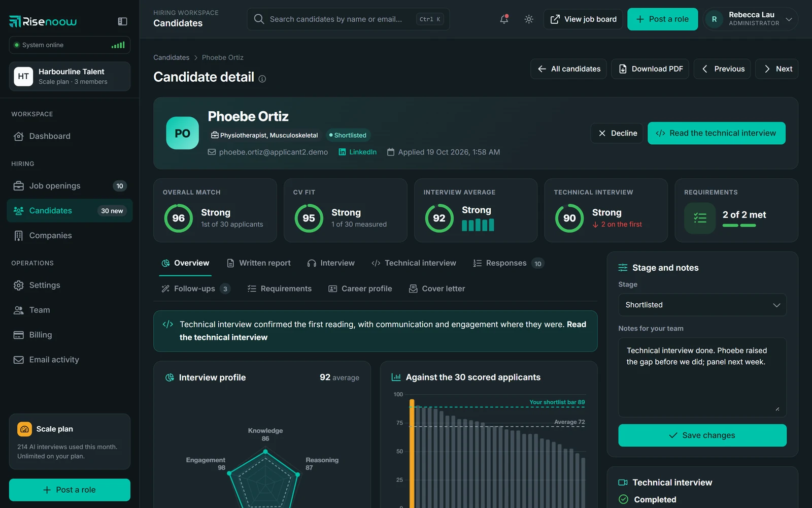Screen dimensions: 812x508
Task: Download the candidate PDF
Action: [650, 69]
